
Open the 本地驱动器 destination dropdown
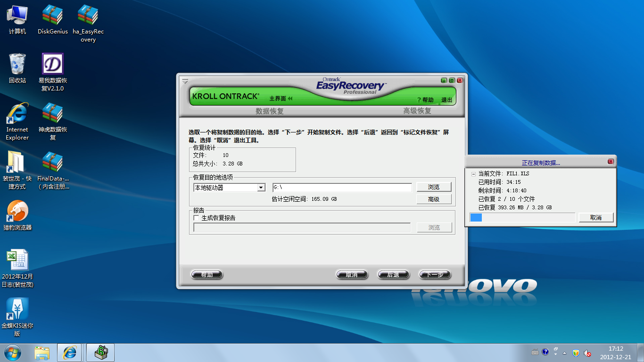[x=230, y=187]
